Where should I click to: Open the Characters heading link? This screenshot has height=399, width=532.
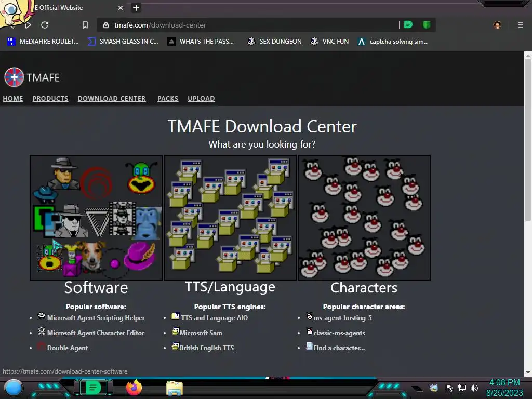(364, 288)
